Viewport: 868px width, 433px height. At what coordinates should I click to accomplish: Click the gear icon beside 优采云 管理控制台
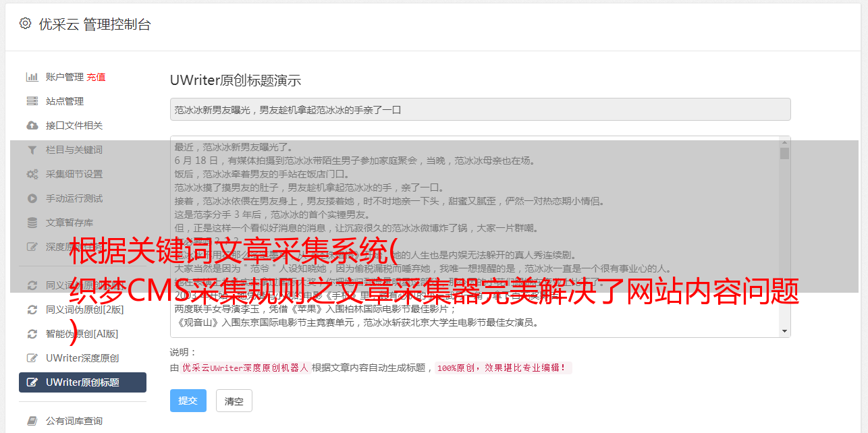[25, 24]
